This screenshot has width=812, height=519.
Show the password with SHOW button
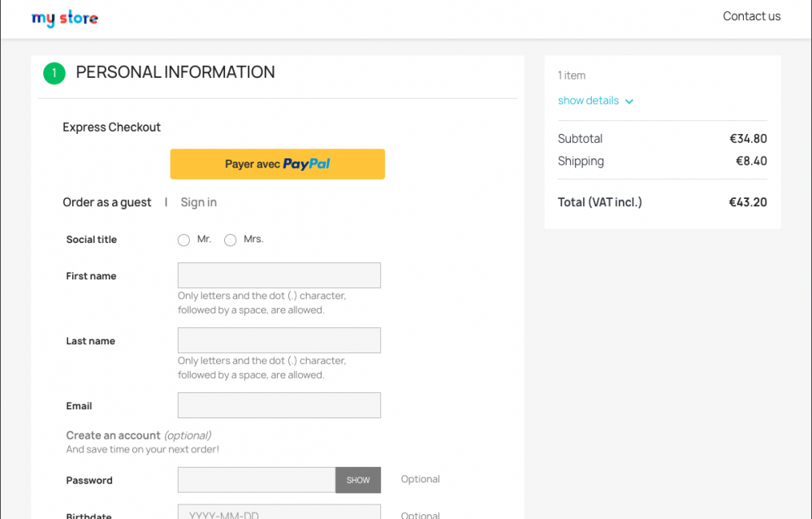[358, 480]
